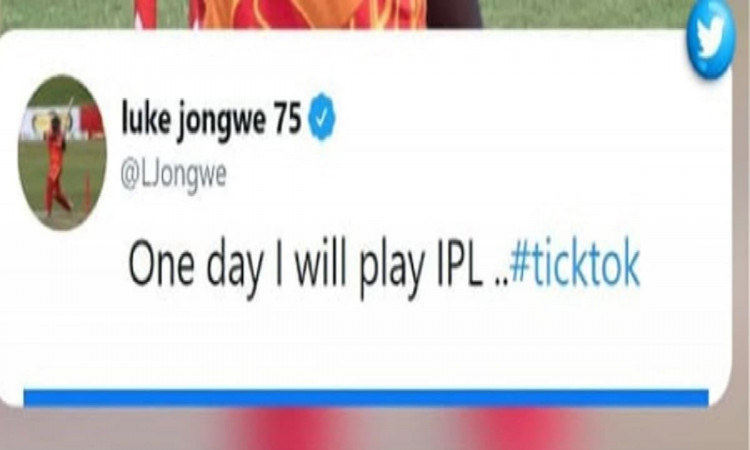The image size is (750, 450).
Task: Click the cricketer figure inside the avatar
Action: pos(56,165)
